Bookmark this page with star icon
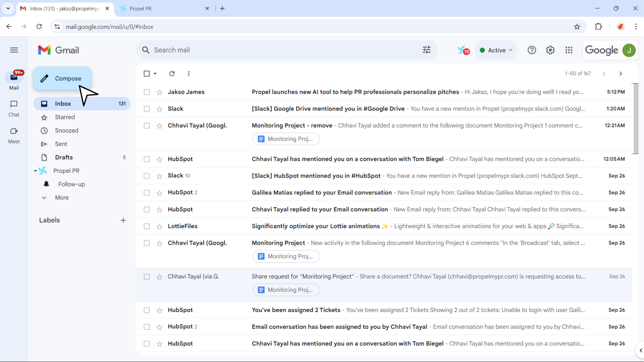 577,26
